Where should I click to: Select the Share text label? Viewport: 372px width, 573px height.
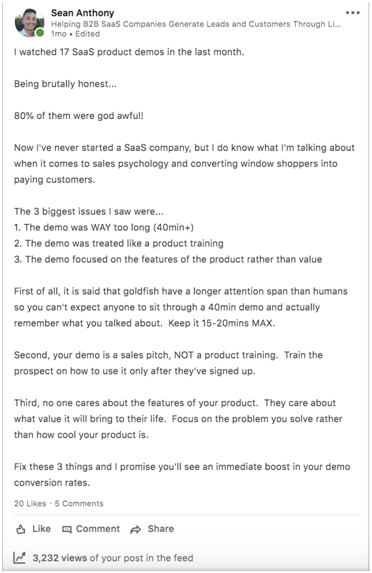point(161,529)
